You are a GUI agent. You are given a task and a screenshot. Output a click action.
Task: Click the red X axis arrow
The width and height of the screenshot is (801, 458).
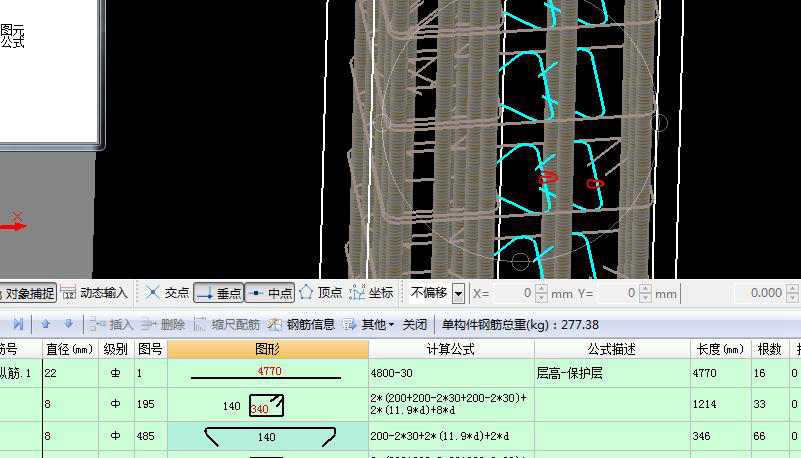coord(13,226)
